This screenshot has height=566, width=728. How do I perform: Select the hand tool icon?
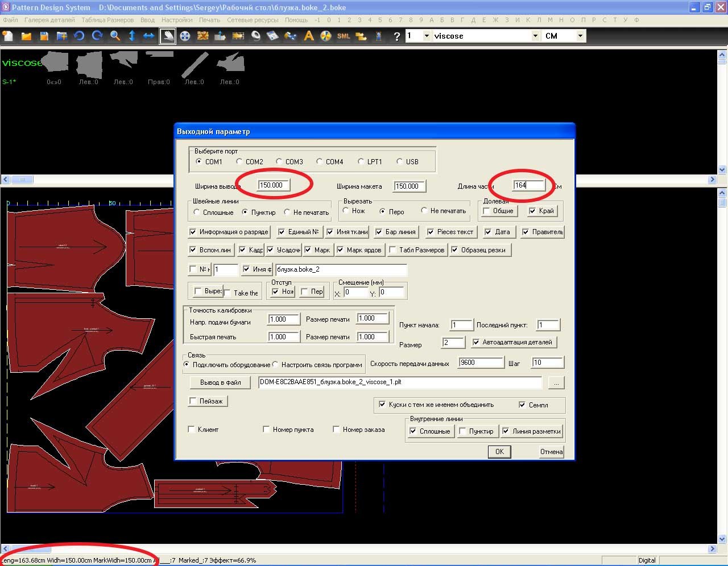(x=168, y=36)
